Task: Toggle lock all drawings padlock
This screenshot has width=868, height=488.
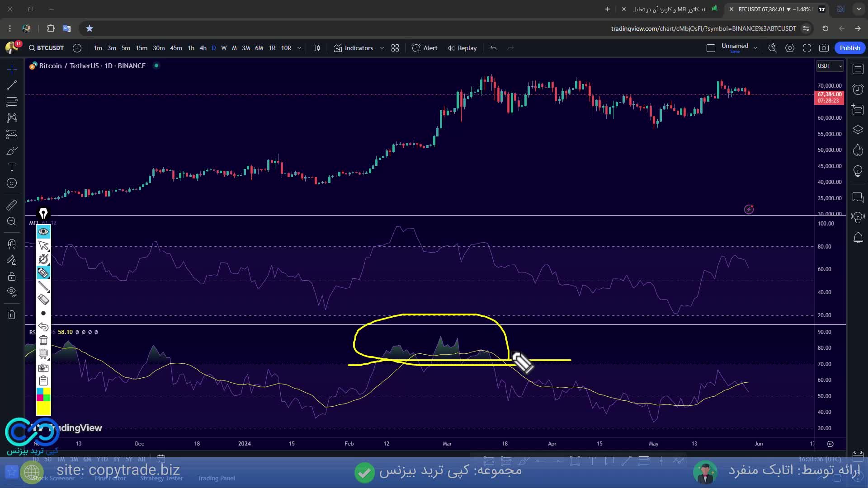Action: [x=12, y=276]
